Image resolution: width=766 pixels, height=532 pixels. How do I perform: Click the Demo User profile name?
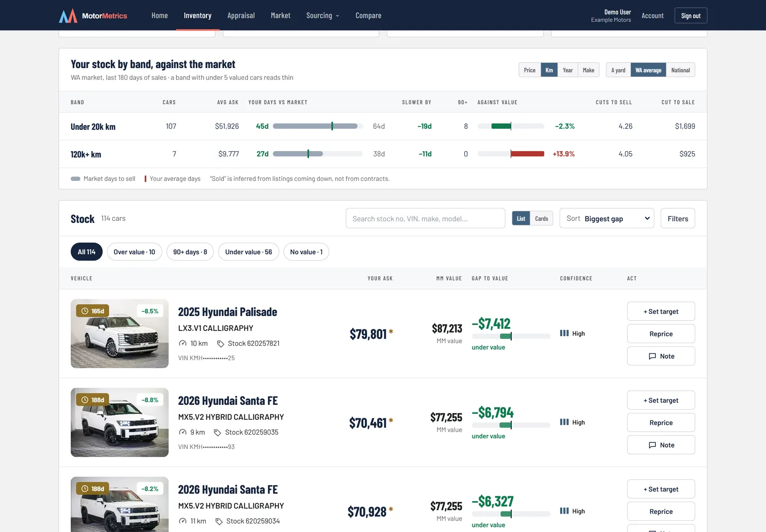click(x=618, y=12)
